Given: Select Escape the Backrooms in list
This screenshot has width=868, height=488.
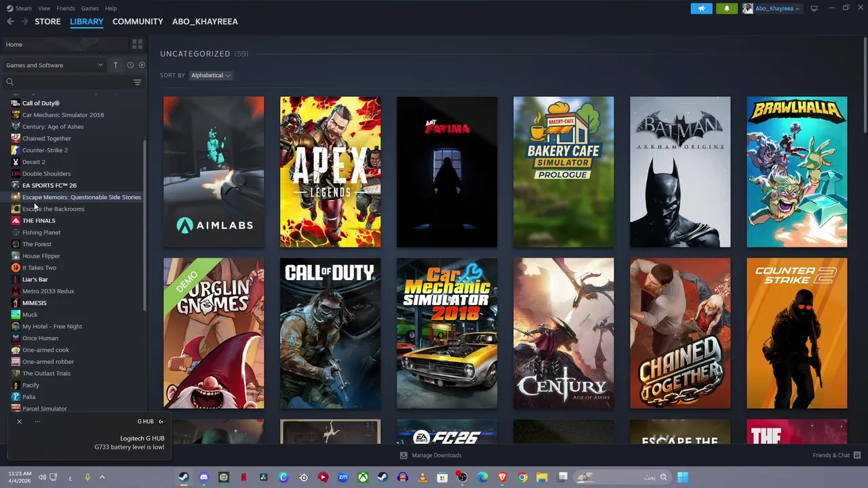Looking at the screenshot, I should click(x=53, y=209).
